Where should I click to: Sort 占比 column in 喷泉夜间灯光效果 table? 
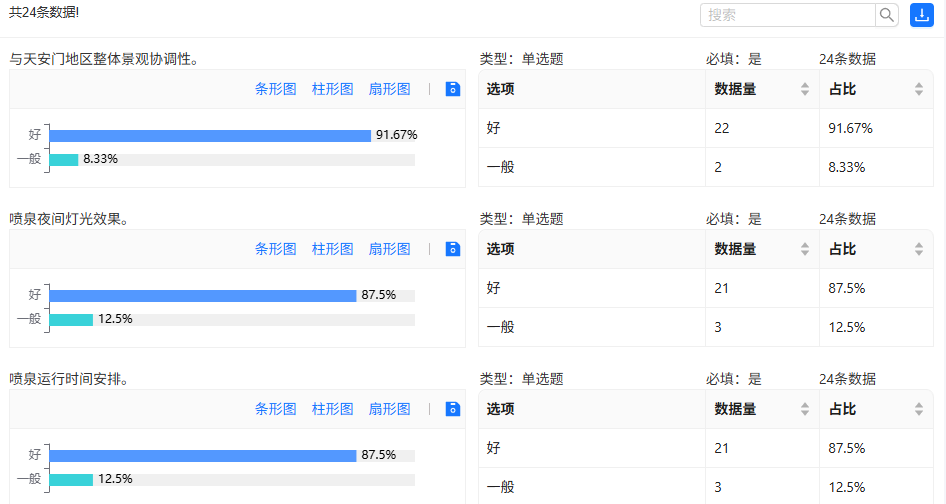918,249
